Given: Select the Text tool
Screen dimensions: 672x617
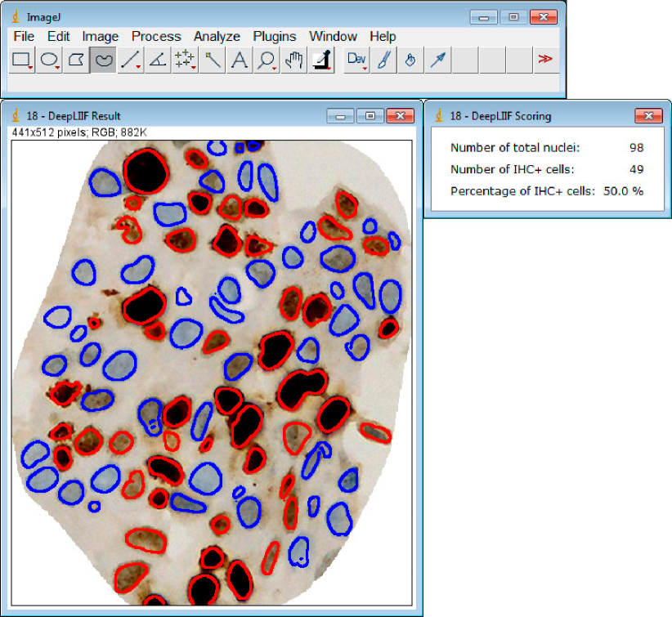Looking at the screenshot, I should coord(239,60).
